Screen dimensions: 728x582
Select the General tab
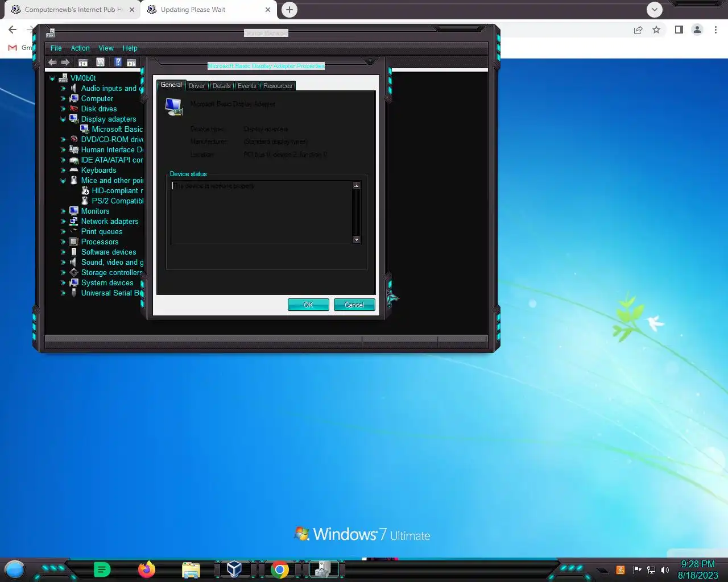pyautogui.click(x=171, y=85)
